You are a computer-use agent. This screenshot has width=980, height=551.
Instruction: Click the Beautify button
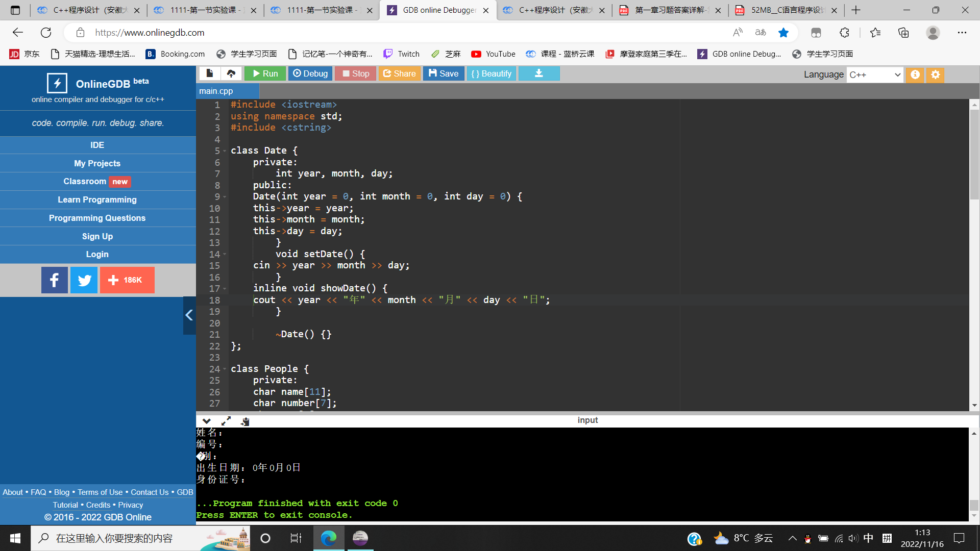(491, 73)
